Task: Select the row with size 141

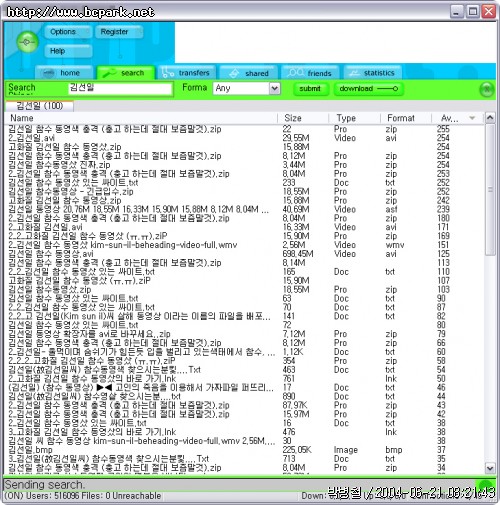Action: [243, 316]
